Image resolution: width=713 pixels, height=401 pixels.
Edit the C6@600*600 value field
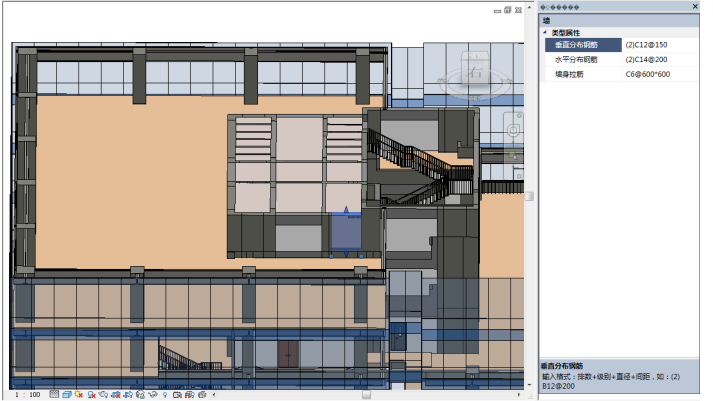660,74
